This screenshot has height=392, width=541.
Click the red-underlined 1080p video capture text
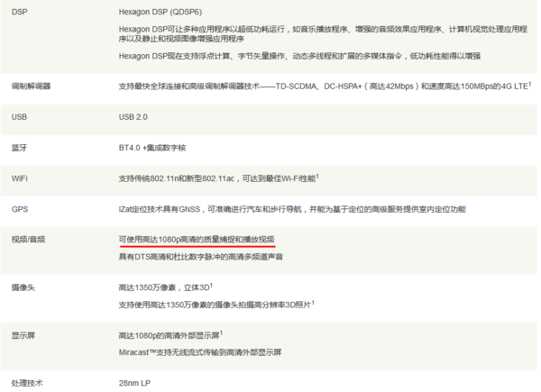tap(197, 240)
